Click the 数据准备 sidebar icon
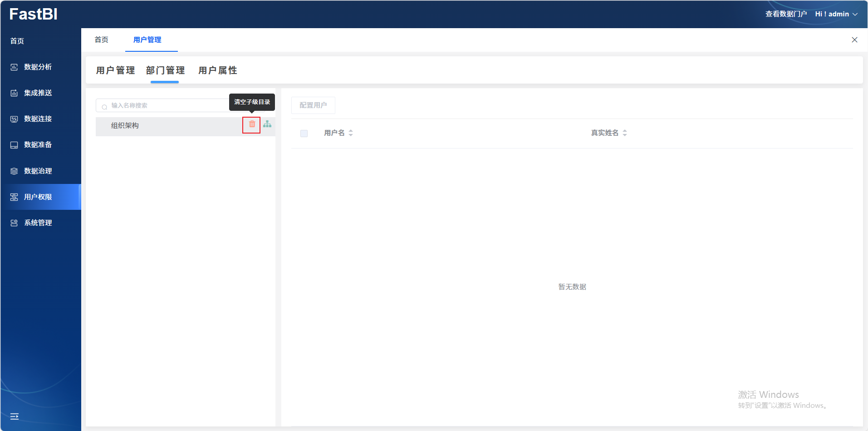The height and width of the screenshot is (431, 868). [14, 145]
